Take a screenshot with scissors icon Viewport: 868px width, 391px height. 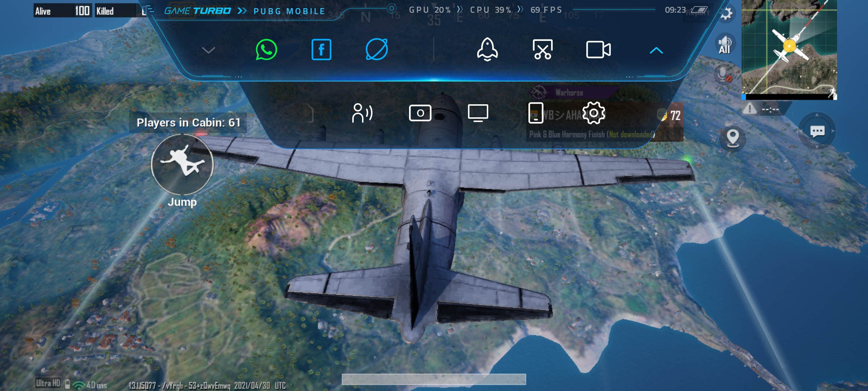(x=542, y=50)
